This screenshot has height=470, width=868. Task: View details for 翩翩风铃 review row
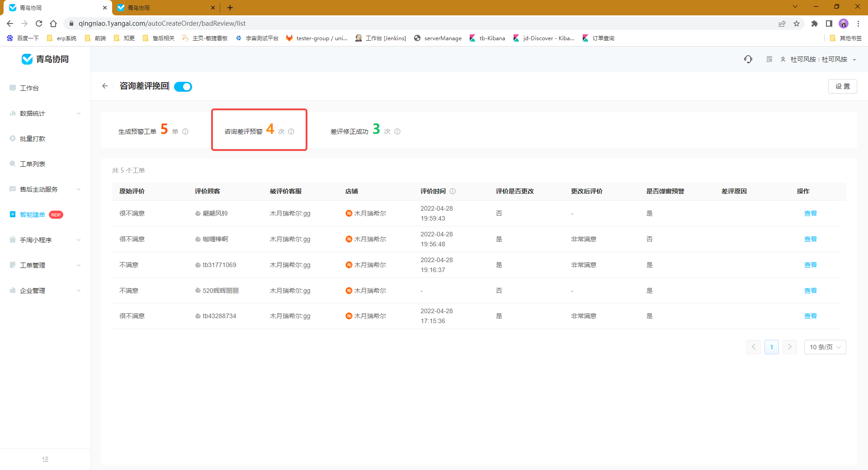click(x=810, y=213)
